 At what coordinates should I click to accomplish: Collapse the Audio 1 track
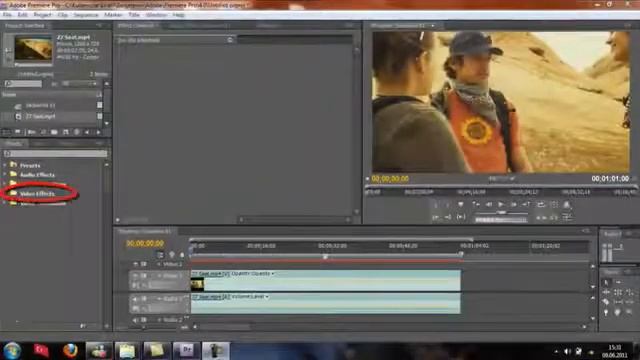(159, 299)
